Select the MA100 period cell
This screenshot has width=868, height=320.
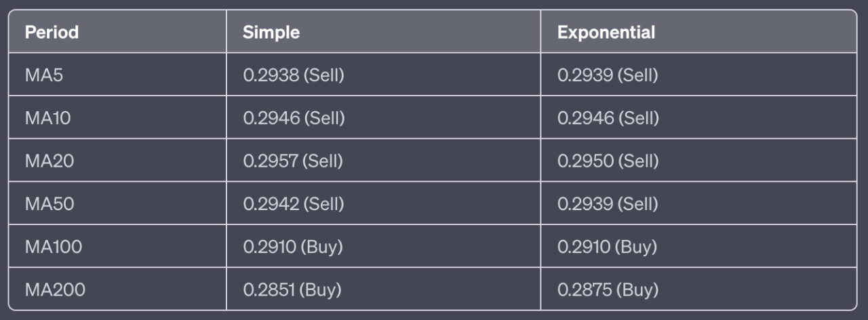(x=54, y=247)
